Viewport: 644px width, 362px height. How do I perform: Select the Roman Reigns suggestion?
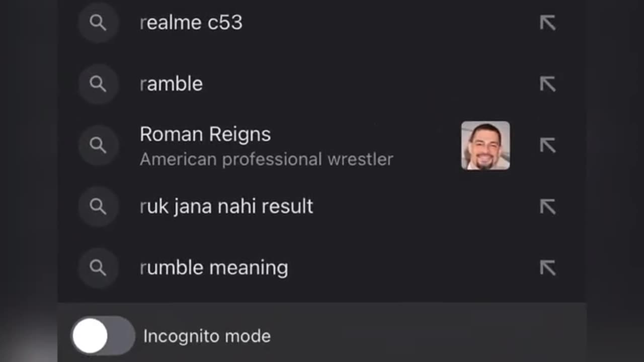click(x=205, y=135)
